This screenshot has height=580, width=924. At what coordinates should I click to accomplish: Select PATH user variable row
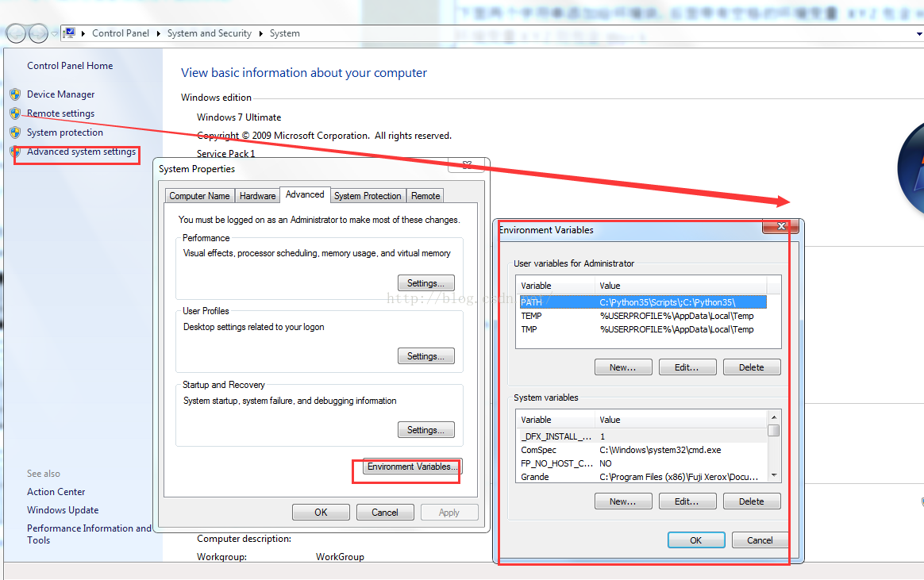(x=643, y=302)
